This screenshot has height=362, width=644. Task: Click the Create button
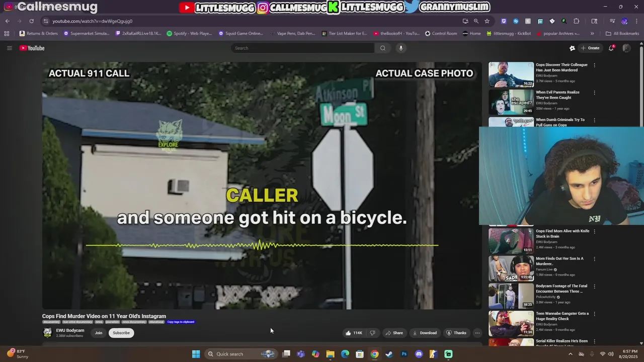point(590,48)
